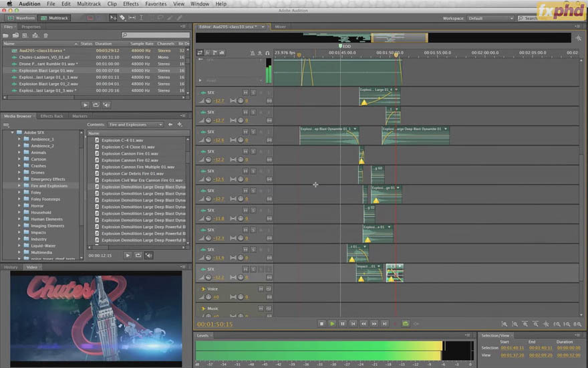This screenshot has height=368, width=588.
Task: Click the green Play button
Action: 332,324
